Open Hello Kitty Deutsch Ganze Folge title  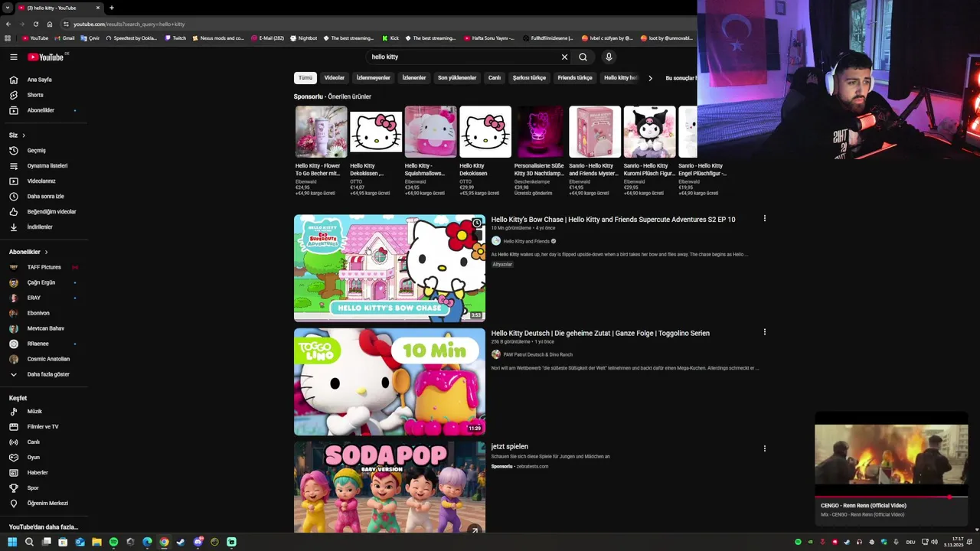(x=600, y=333)
